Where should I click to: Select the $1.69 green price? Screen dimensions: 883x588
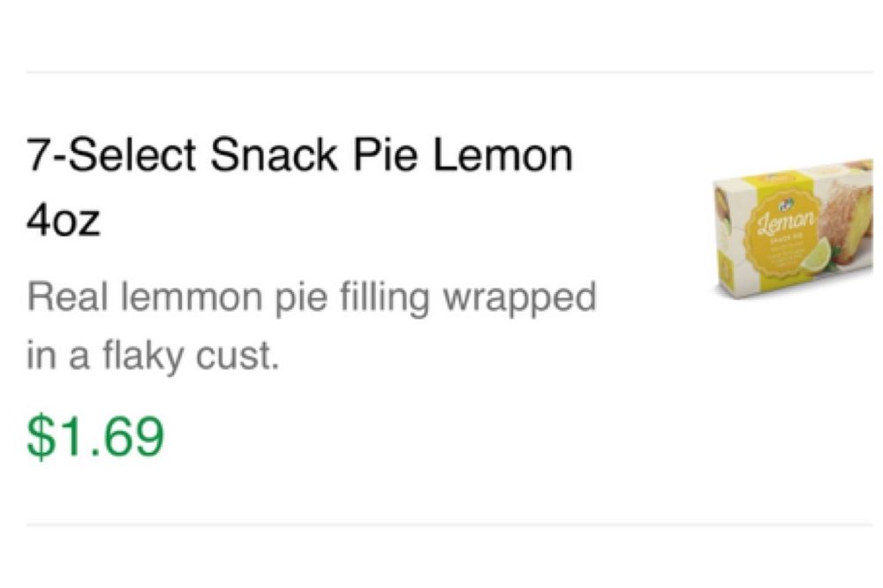(95, 437)
